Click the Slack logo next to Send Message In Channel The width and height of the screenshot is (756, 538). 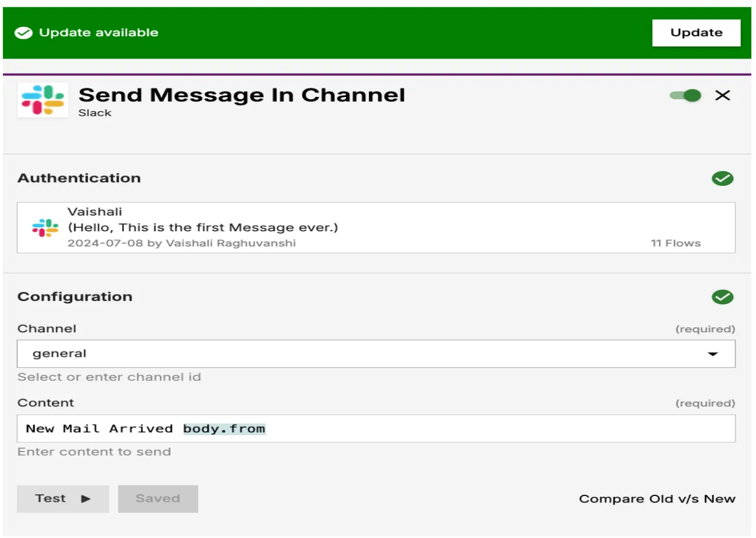click(42, 100)
